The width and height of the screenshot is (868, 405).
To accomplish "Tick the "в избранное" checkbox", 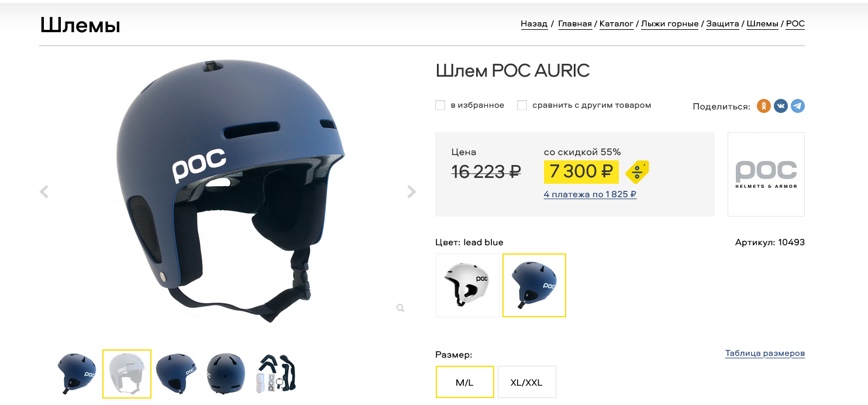I will coord(440,105).
